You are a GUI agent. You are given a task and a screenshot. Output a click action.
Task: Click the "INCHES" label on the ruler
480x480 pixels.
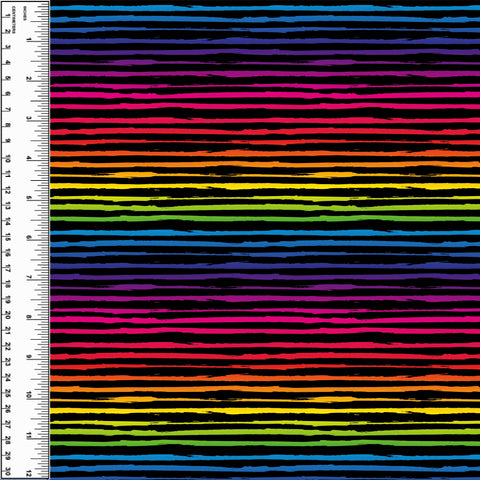pos(25,13)
